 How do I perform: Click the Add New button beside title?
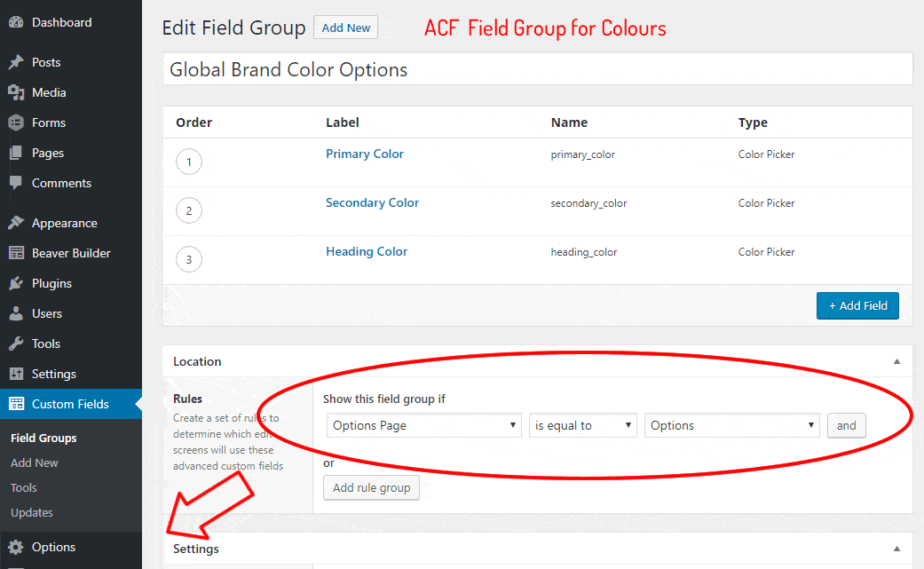(346, 28)
